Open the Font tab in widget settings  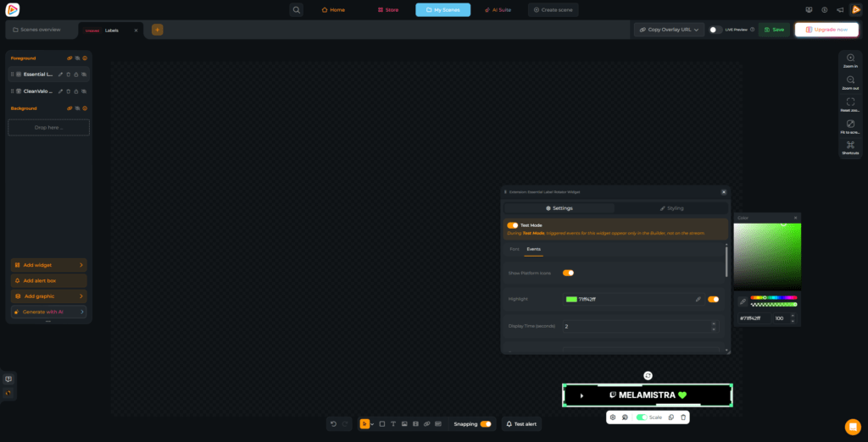tap(514, 249)
